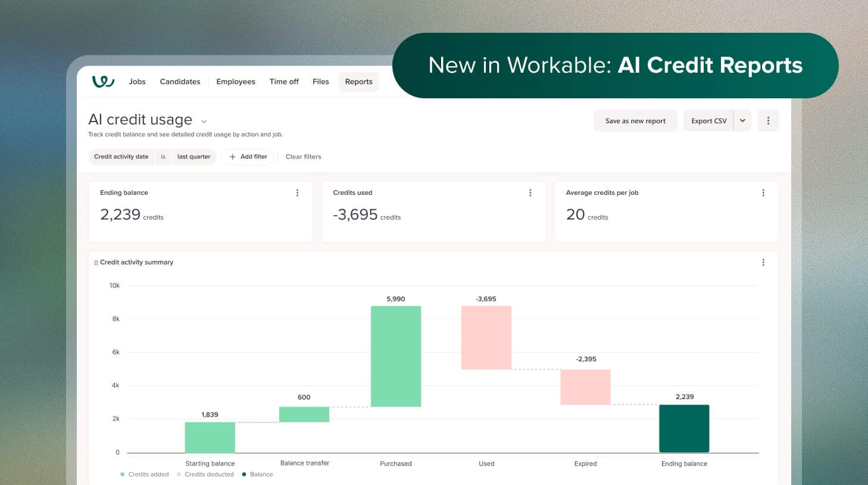Open the report's three-dot more actions menu
This screenshot has height=485, width=868.
(x=768, y=120)
